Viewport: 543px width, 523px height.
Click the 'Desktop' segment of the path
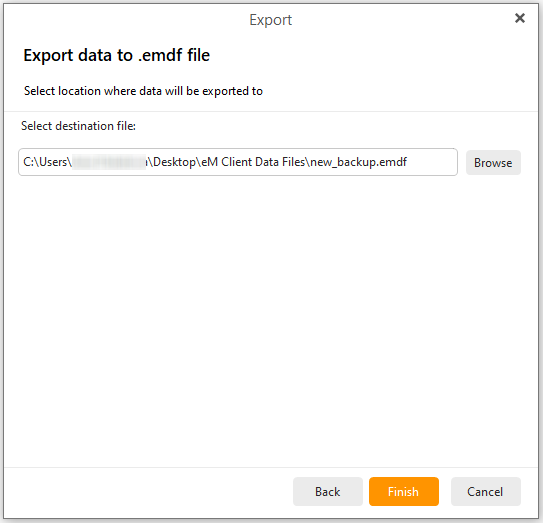(174, 162)
